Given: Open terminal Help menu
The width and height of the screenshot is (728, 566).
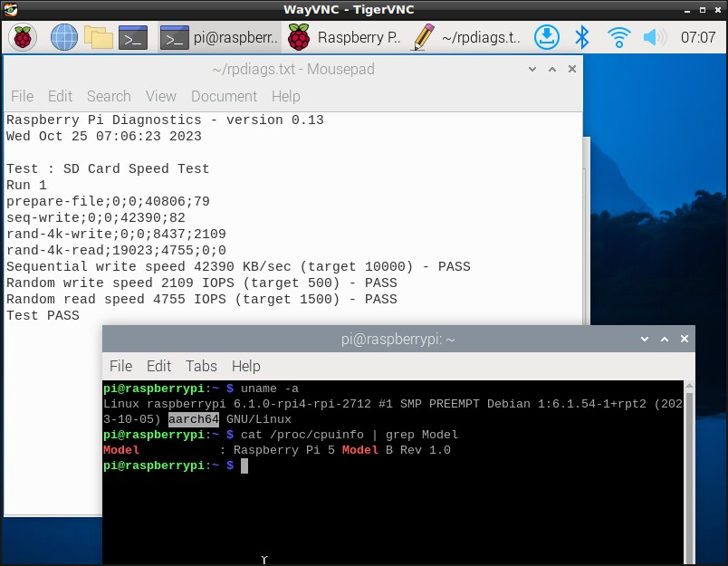Looking at the screenshot, I should tap(245, 366).
